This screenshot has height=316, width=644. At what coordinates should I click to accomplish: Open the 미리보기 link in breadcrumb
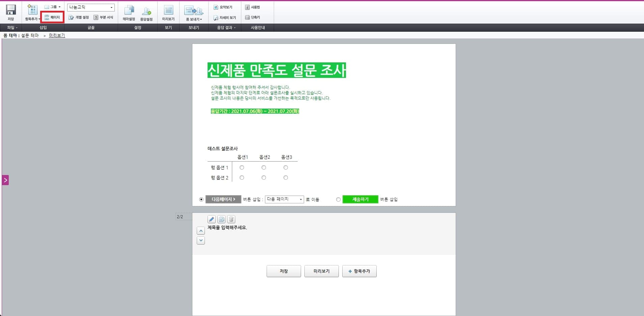click(57, 35)
